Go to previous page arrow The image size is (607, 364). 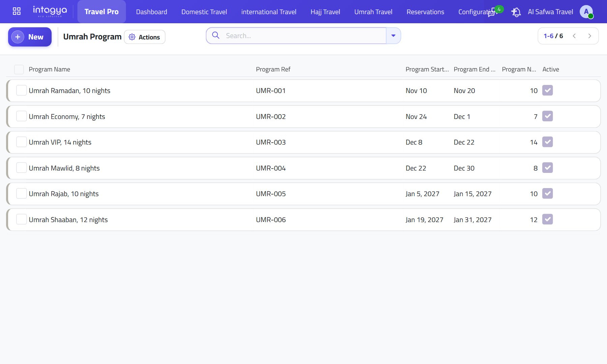(574, 36)
